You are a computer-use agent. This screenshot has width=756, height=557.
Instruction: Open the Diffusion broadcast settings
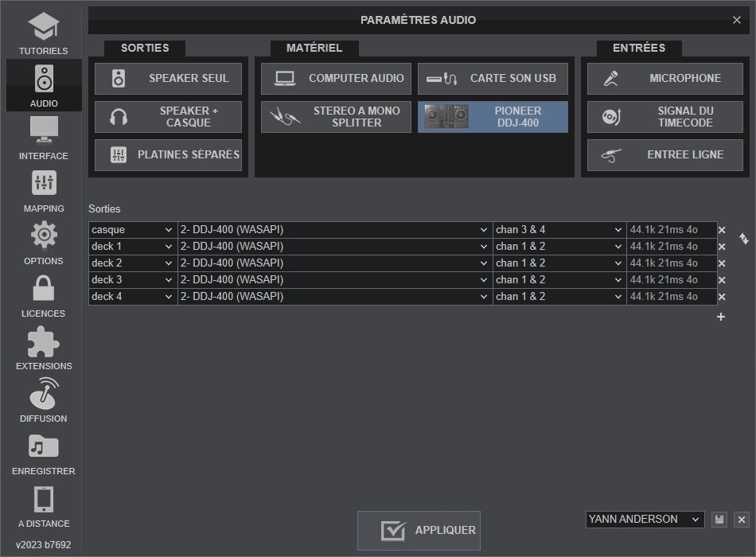point(43,400)
